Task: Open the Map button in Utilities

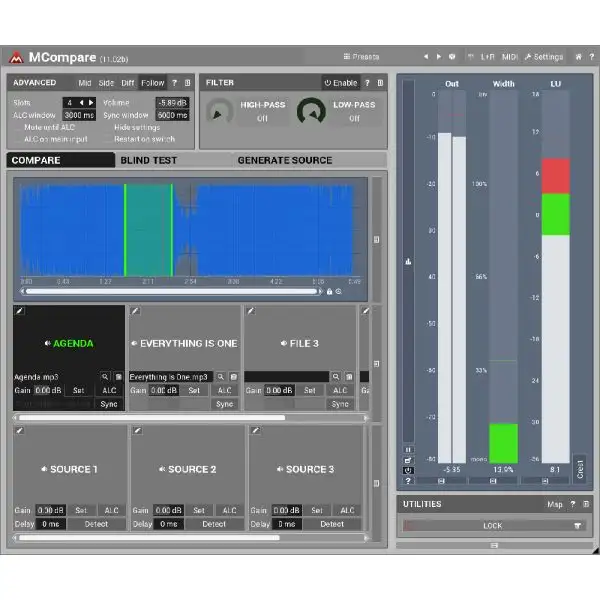Action: click(x=555, y=504)
